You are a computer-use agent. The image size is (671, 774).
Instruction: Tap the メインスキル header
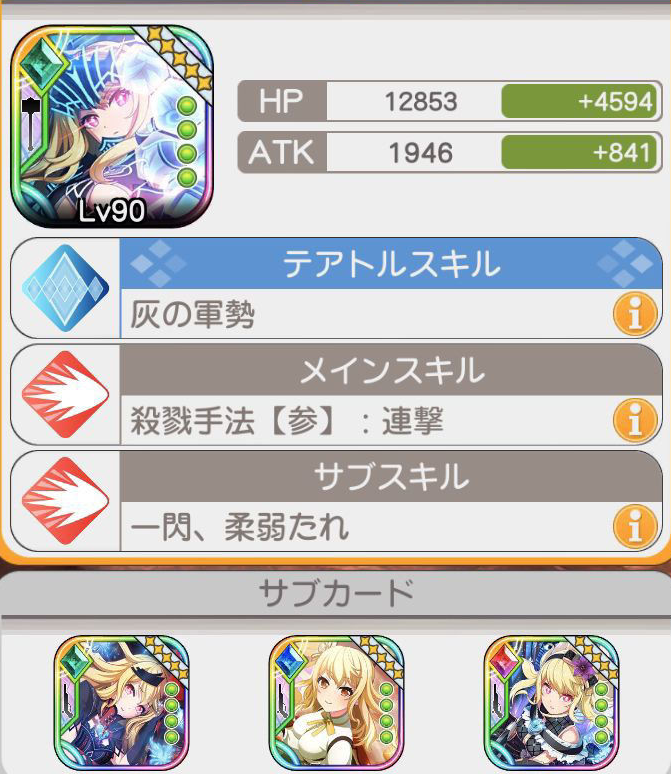coord(391,370)
